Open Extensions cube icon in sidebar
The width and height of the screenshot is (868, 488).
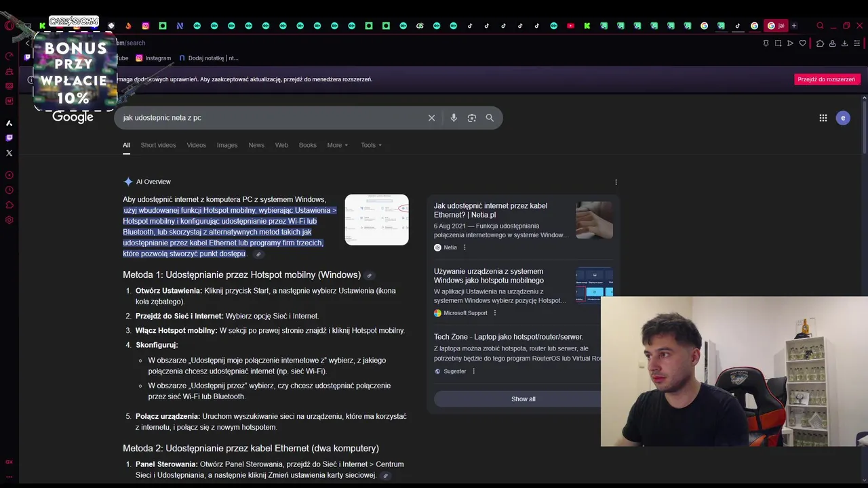(9, 205)
